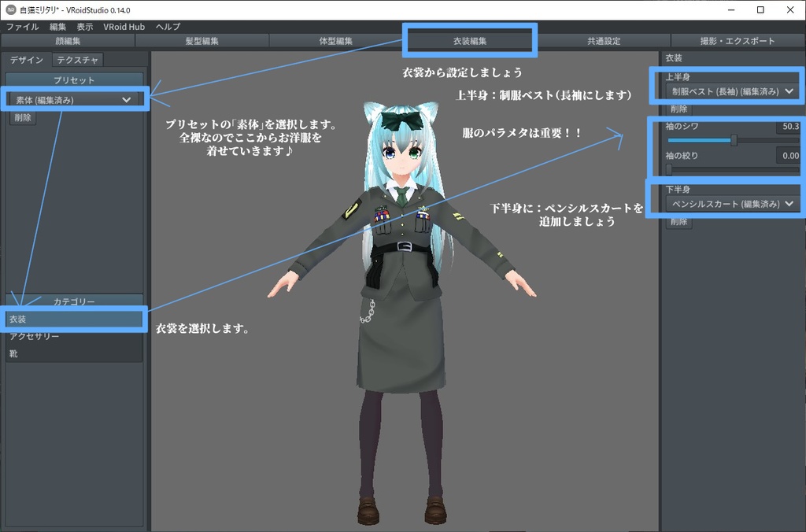Click the 袖の絞り value field showing 0.00
This screenshot has width=806, height=532.
(789, 155)
